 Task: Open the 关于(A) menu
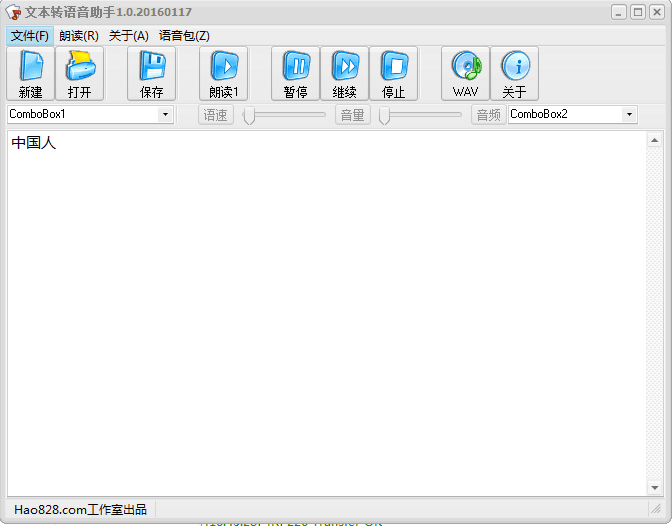128,36
